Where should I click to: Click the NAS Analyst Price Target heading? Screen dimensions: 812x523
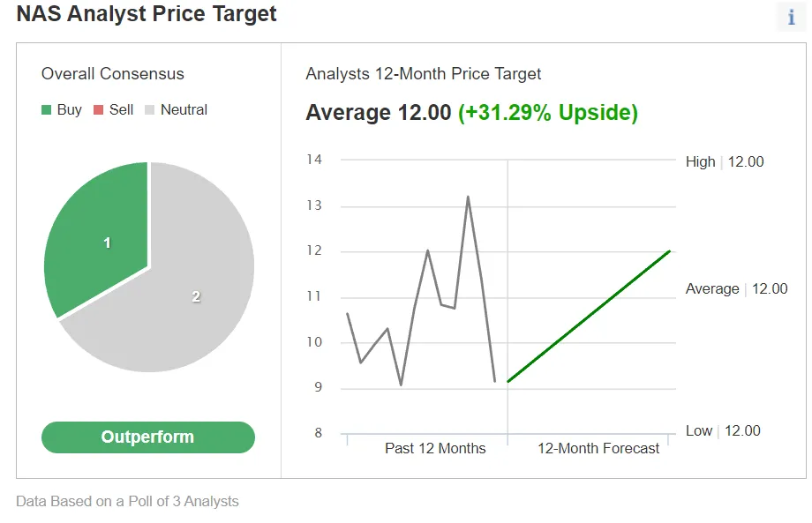pyautogui.click(x=147, y=14)
